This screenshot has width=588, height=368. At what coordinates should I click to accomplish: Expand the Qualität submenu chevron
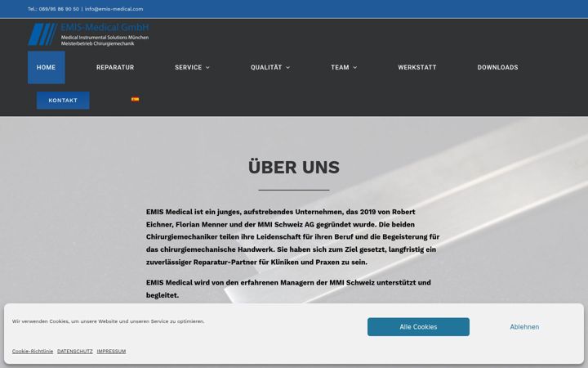[288, 68]
